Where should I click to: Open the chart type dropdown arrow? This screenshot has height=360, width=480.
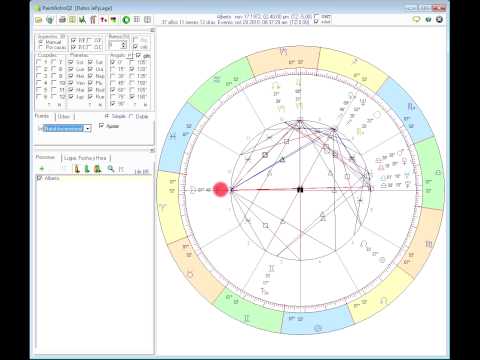88,128
